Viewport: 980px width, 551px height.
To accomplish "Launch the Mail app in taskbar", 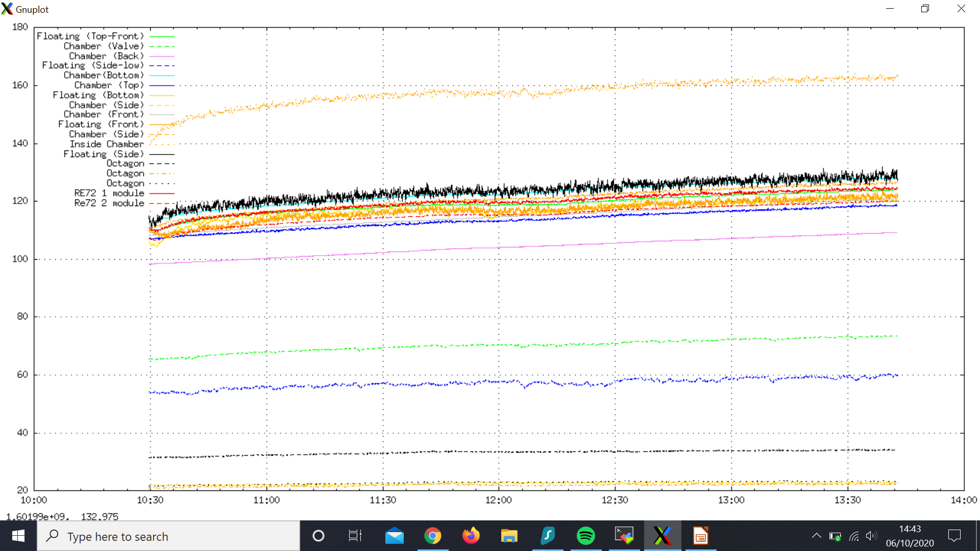I will (394, 536).
